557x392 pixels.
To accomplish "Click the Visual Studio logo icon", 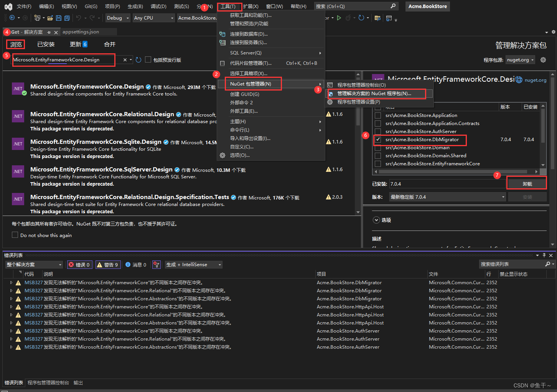I will click(x=8, y=7).
